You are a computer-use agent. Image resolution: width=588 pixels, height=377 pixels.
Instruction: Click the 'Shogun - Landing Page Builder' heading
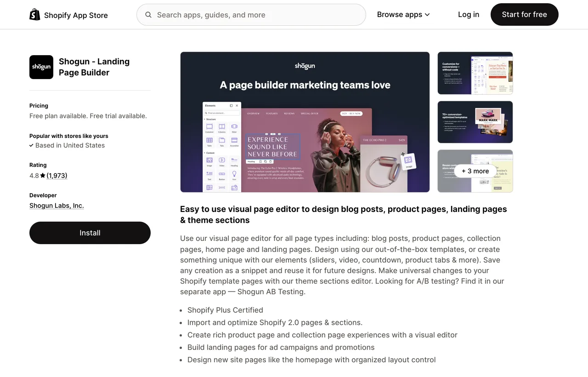coord(94,67)
